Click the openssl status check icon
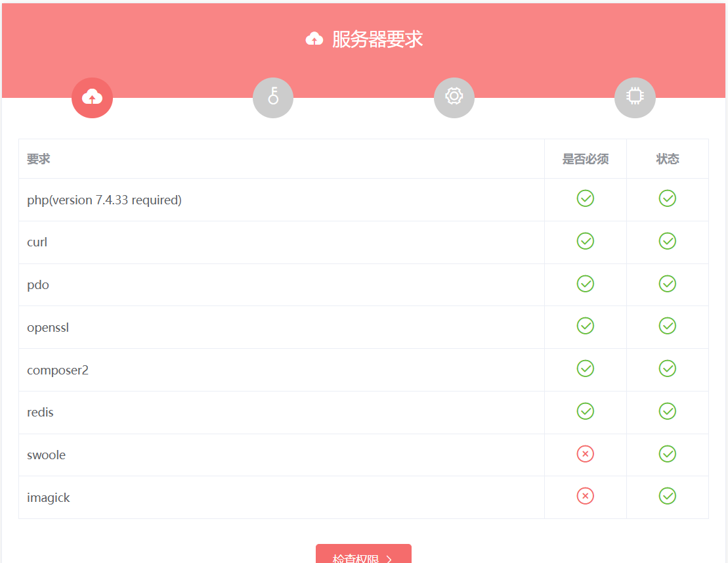 point(667,326)
